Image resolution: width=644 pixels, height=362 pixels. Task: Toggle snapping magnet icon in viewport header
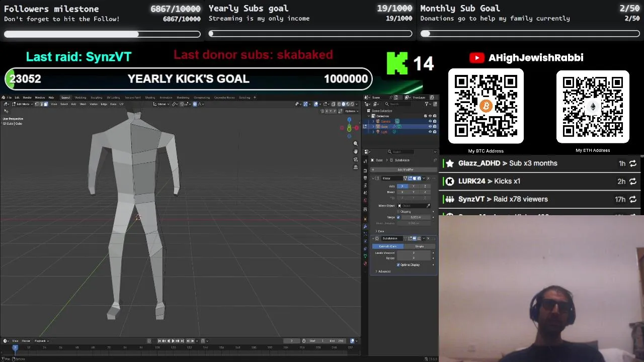tap(182, 104)
